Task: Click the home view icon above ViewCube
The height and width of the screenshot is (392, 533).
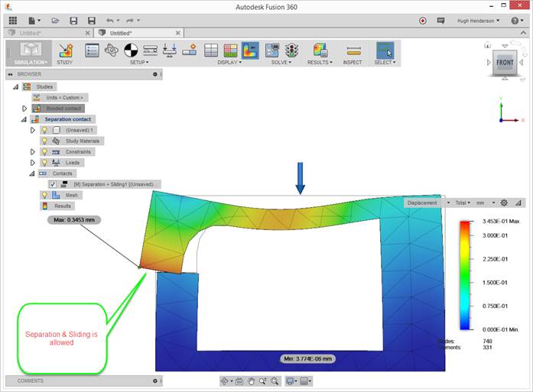Action: tap(487, 44)
